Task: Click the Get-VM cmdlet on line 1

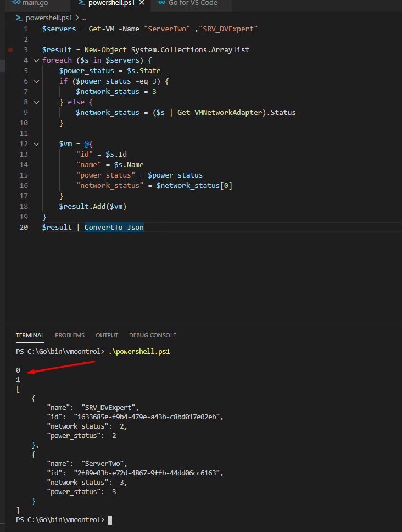Action: pyautogui.click(x=102, y=29)
